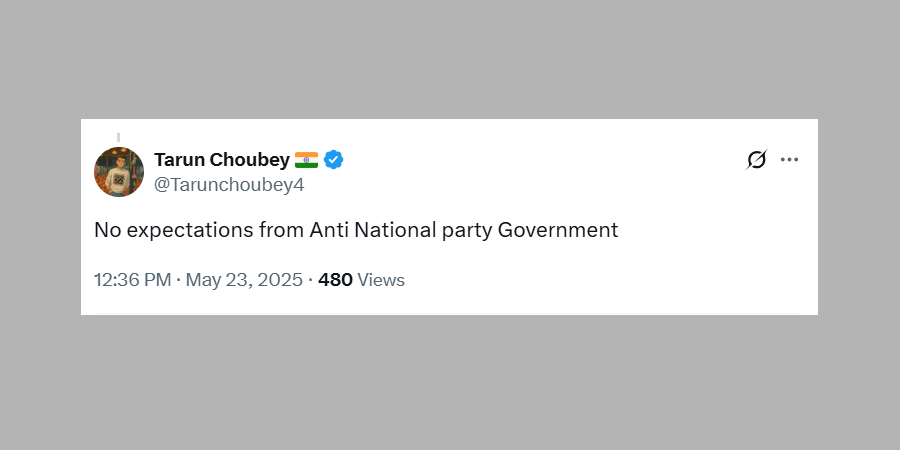Click the 12:36 PM timestamp

[132, 280]
